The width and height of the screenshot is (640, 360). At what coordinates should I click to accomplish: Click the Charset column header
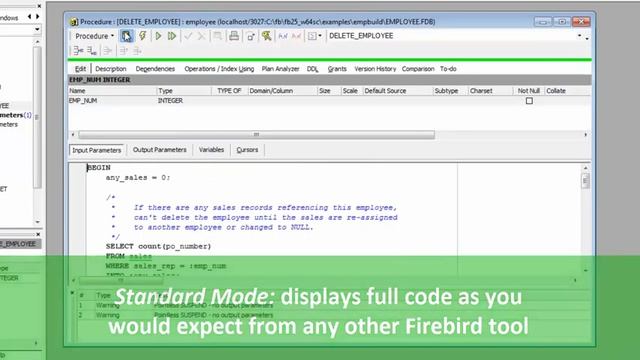(x=490, y=91)
